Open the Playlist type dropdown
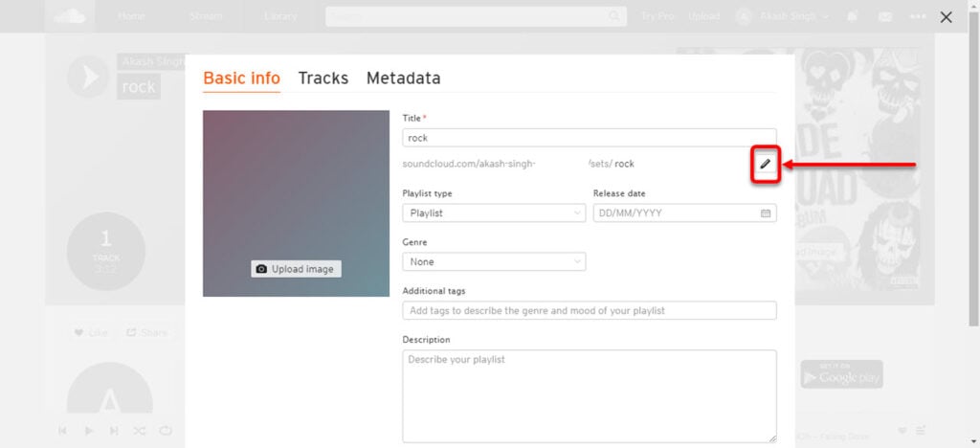This screenshot has height=448, width=980. (x=494, y=213)
